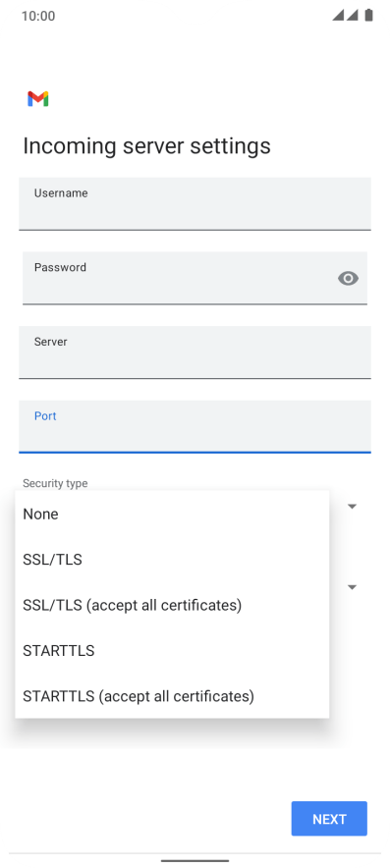
Task: Click the Gmail logo icon
Action: pos(37,98)
